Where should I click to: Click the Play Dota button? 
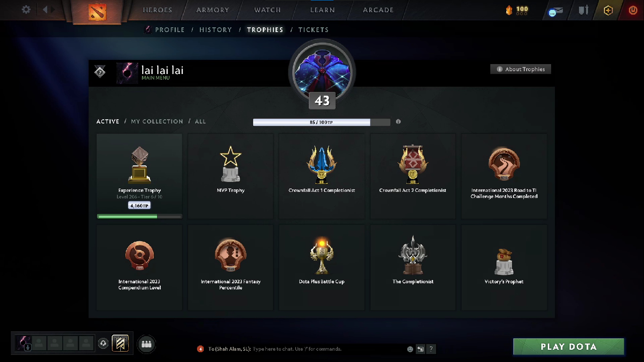[569, 346]
